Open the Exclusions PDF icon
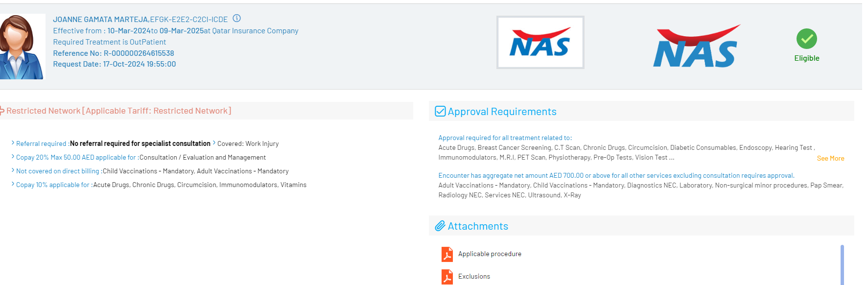The width and height of the screenshot is (868, 285). coord(447,277)
